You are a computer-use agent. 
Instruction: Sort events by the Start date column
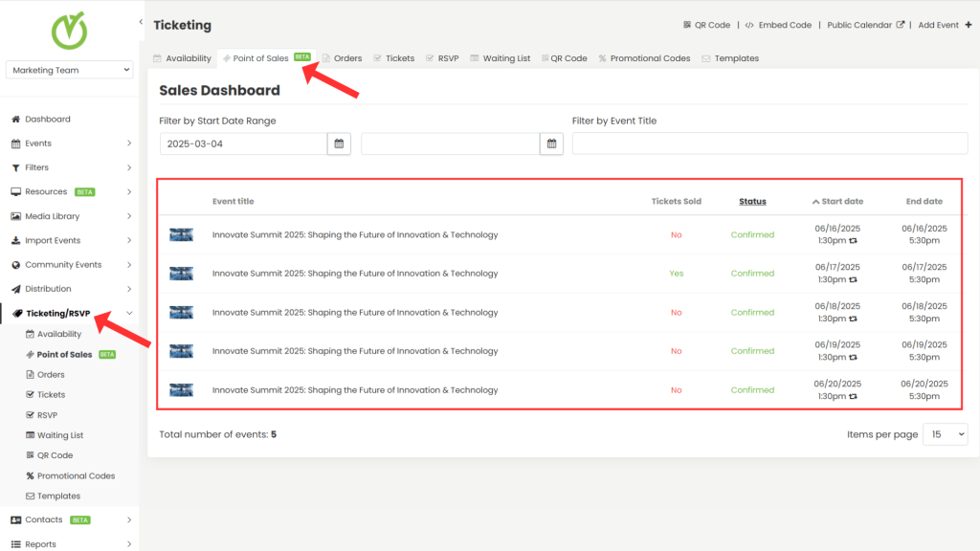tap(838, 201)
